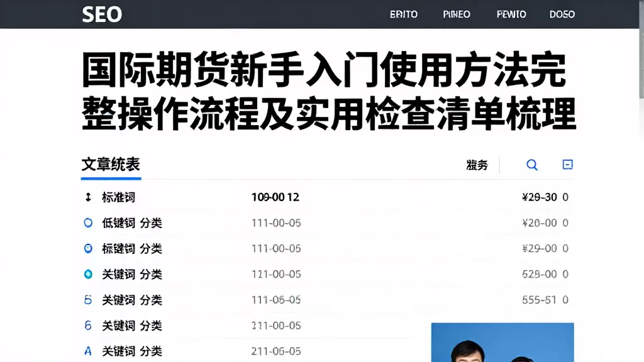644x362 pixels.
Task: Click the blue search magnifier icon
Action: 532,165
